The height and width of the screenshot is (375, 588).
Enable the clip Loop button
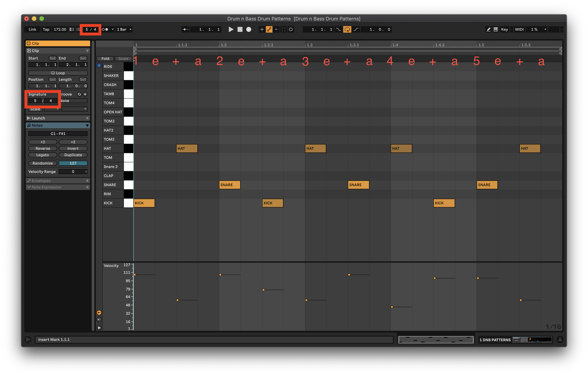click(x=58, y=73)
